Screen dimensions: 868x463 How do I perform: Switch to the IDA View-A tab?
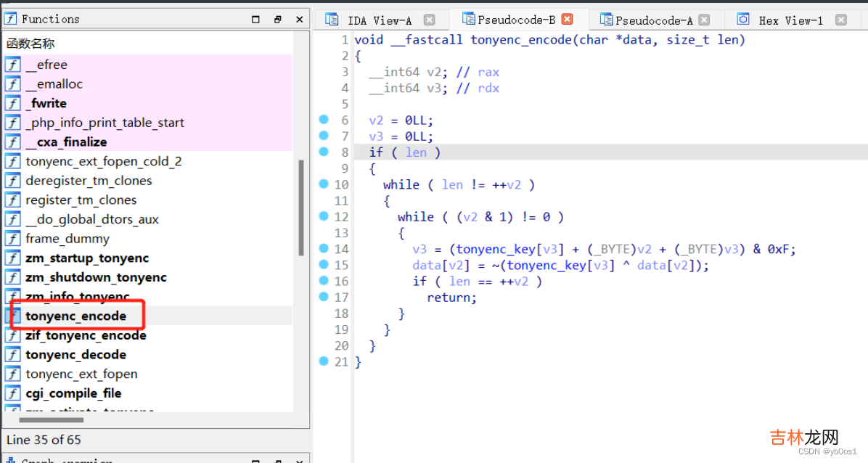click(379, 20)
